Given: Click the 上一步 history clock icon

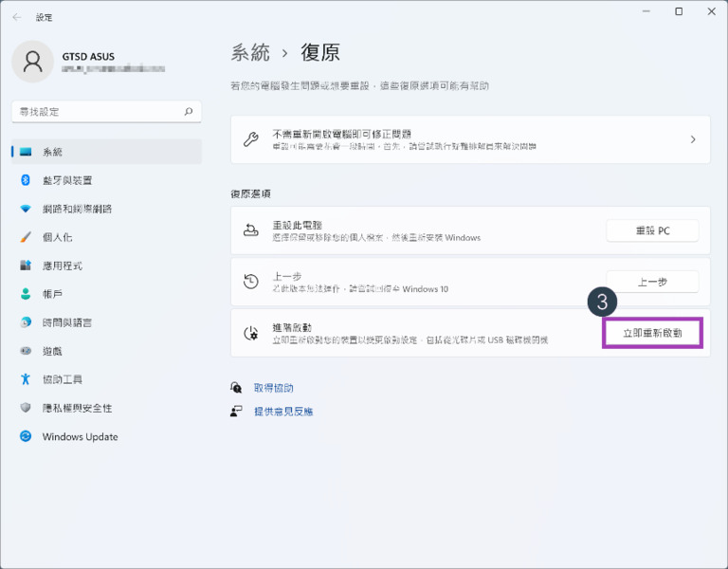Looking at the screenshot, I should pos(250,282).
